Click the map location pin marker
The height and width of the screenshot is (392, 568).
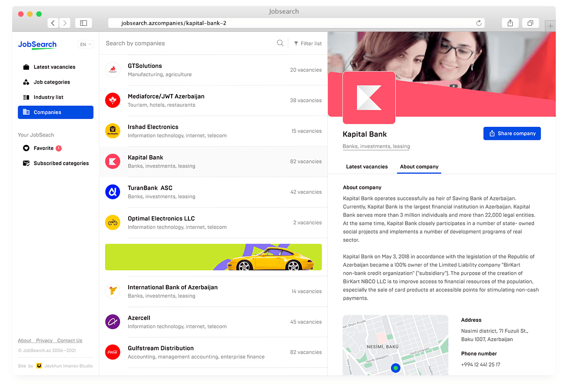396,368
